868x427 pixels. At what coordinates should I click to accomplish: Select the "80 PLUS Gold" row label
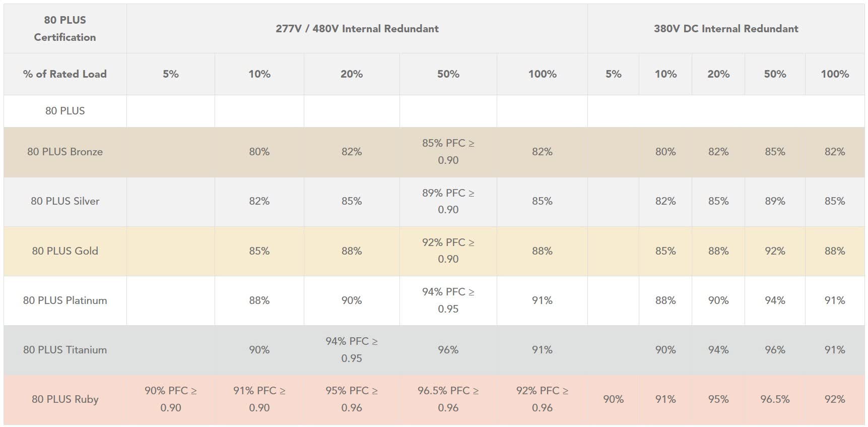click(x=65, y=251)
